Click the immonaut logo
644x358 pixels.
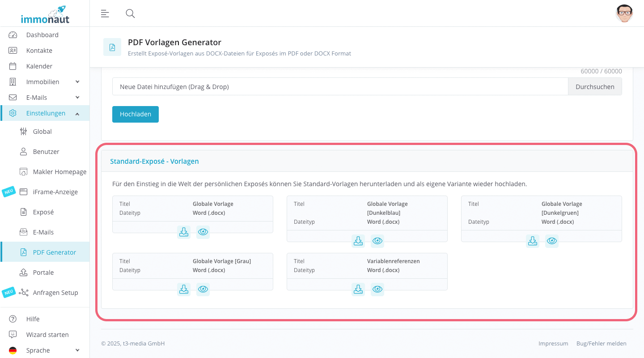tap(45, 14)
